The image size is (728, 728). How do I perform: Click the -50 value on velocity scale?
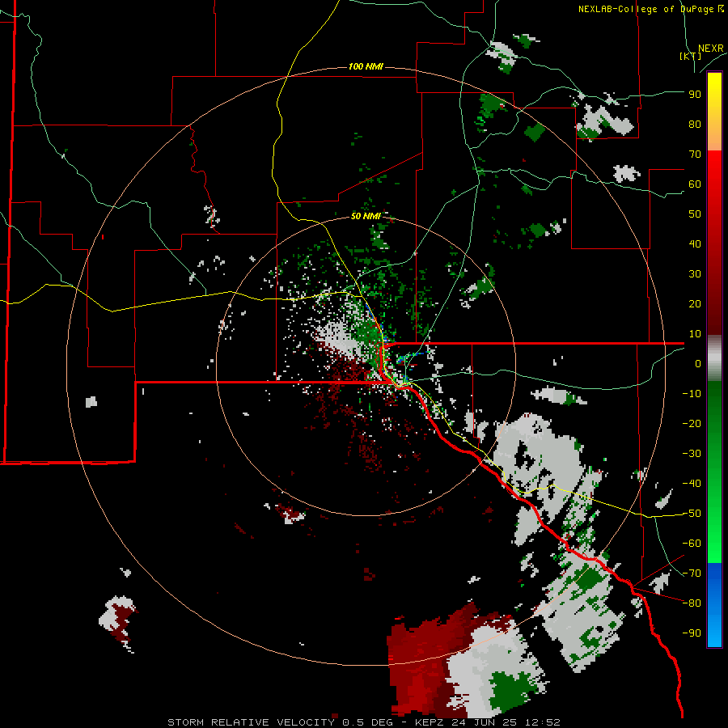[692, 514]
